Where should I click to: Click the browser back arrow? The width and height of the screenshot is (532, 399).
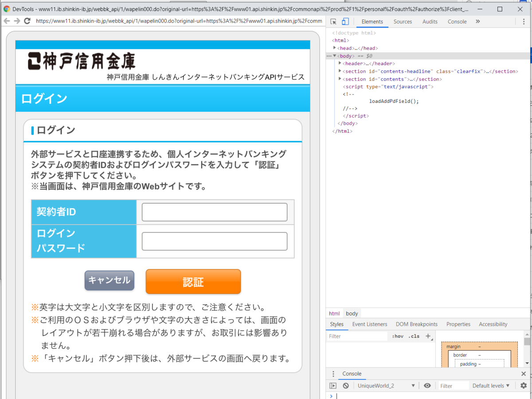point(7,21)
